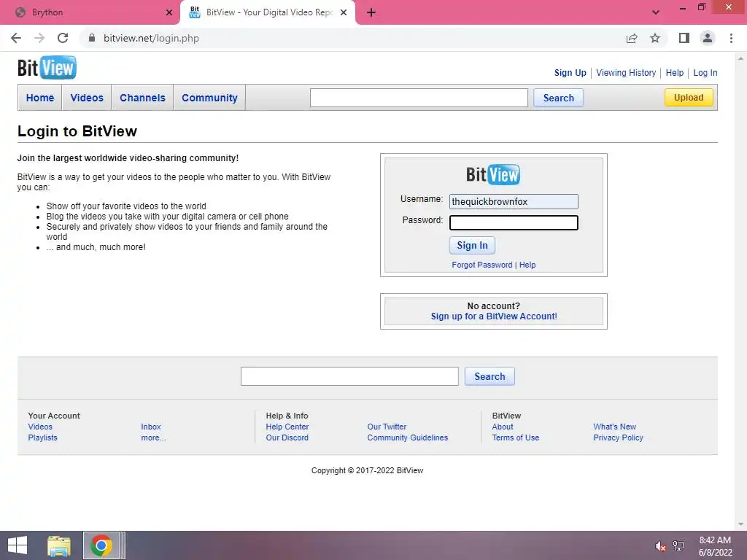747x560 pixels.
Task: Open the Home navigation item
Action: click(40, 98)
